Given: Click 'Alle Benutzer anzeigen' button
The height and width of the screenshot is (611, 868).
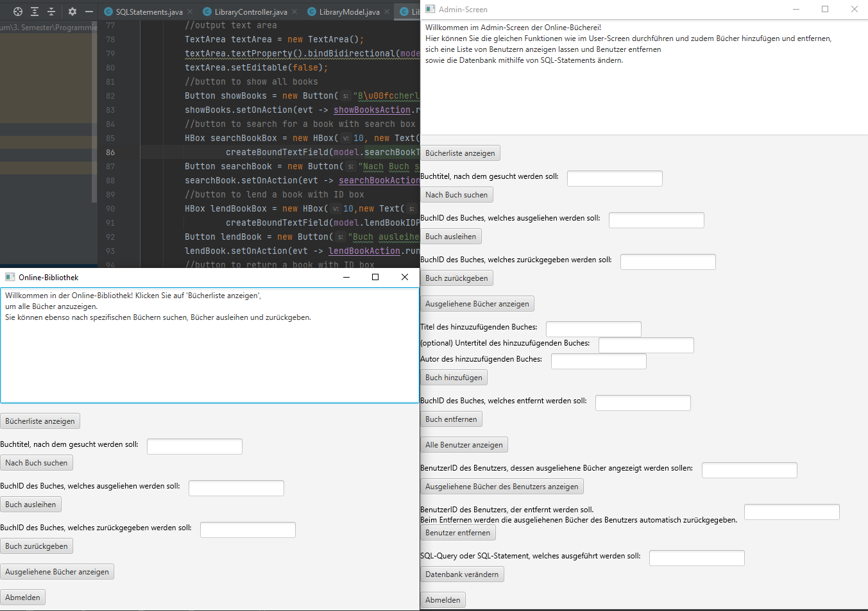Looking at the screenshot, I should point(464,445).
